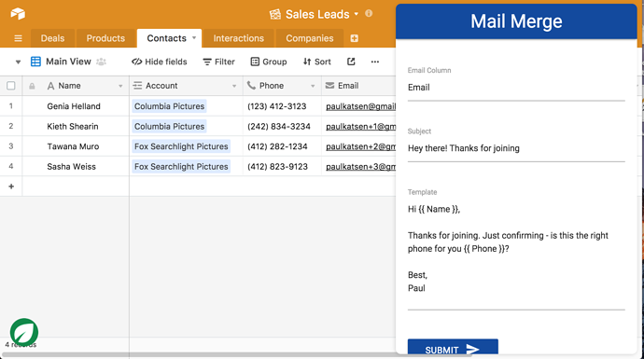The image size is (644, 359).
Task: Toggle the select all records checkbox
Action: point(11,86)
